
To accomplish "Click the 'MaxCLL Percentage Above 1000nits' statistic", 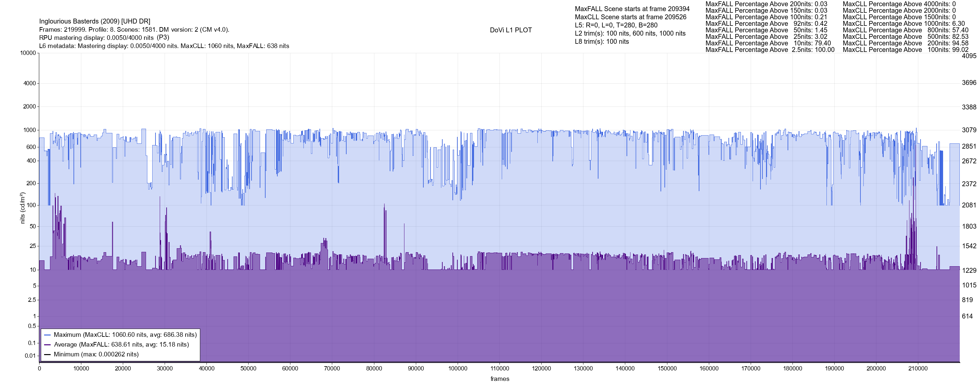I will point(904,24).
